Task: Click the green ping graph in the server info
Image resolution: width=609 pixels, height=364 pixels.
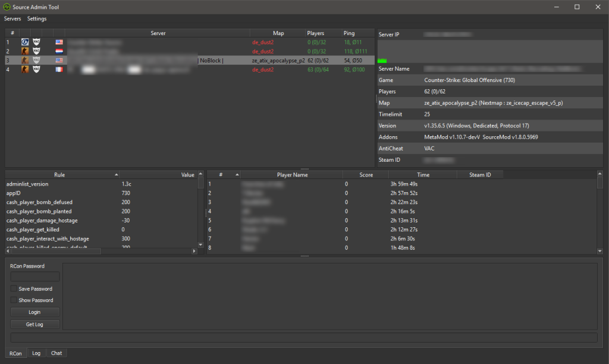Action: coord(382,60)
